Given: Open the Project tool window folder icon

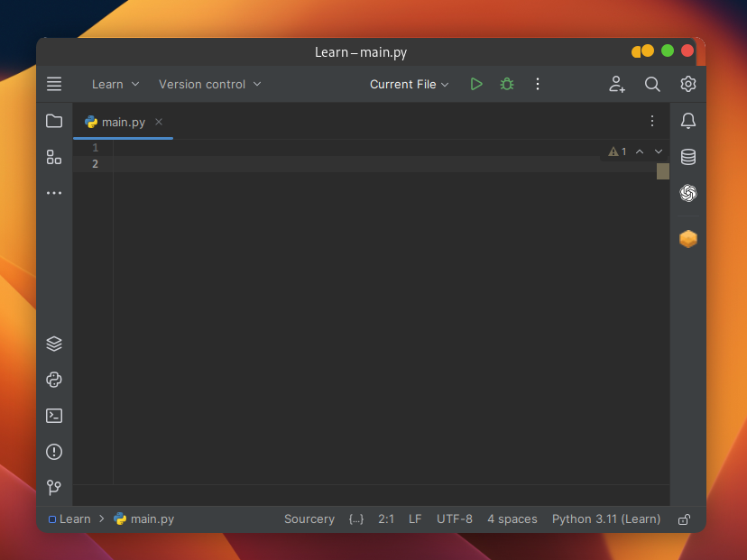Looking at the screenshot, I should tap(54, 121).
